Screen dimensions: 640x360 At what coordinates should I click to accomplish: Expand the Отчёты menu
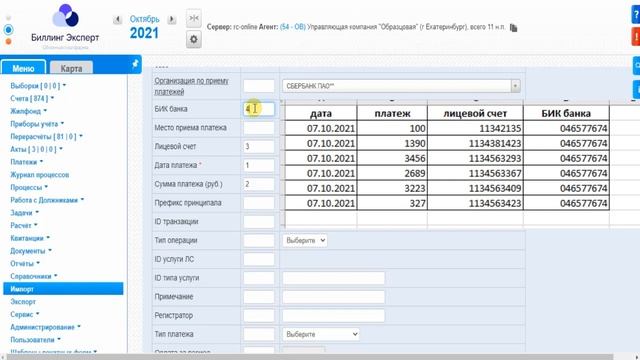[x=25, y=264]
